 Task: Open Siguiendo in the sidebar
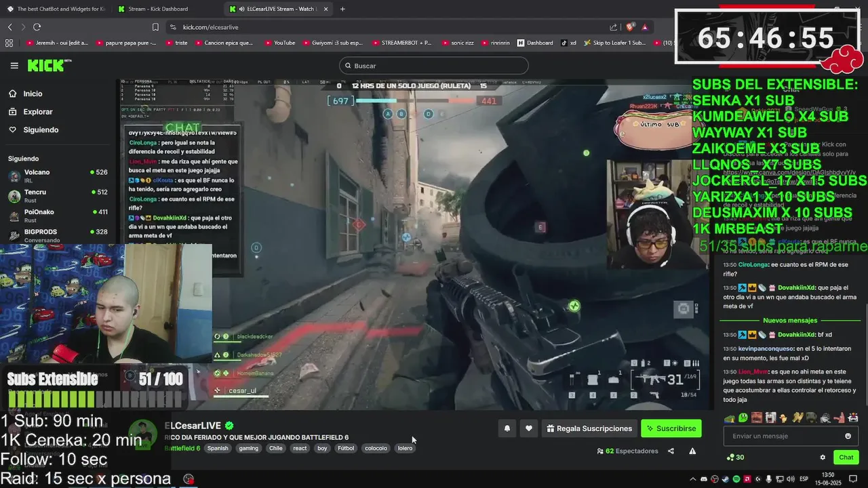coord(41,129)
